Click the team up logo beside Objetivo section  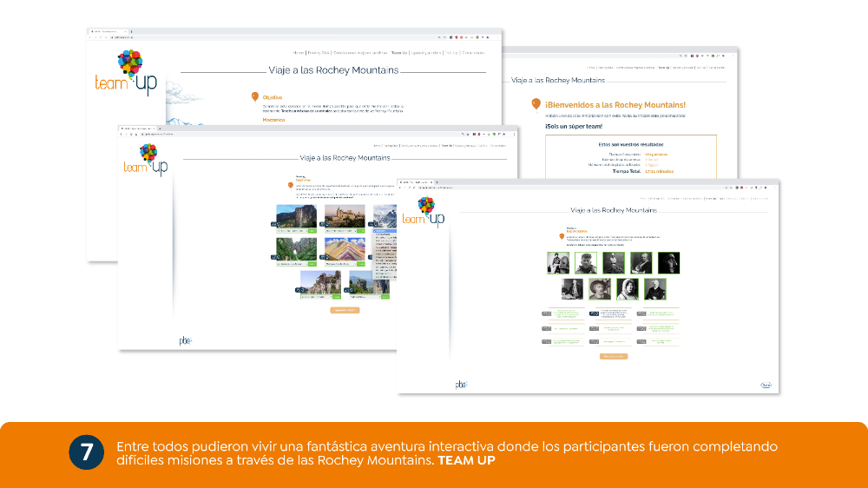pyautogui.click(x=126, y=73)
